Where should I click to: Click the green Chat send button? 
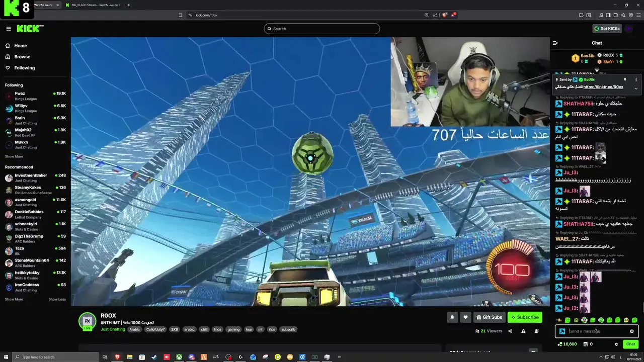(x=630, y=344)
